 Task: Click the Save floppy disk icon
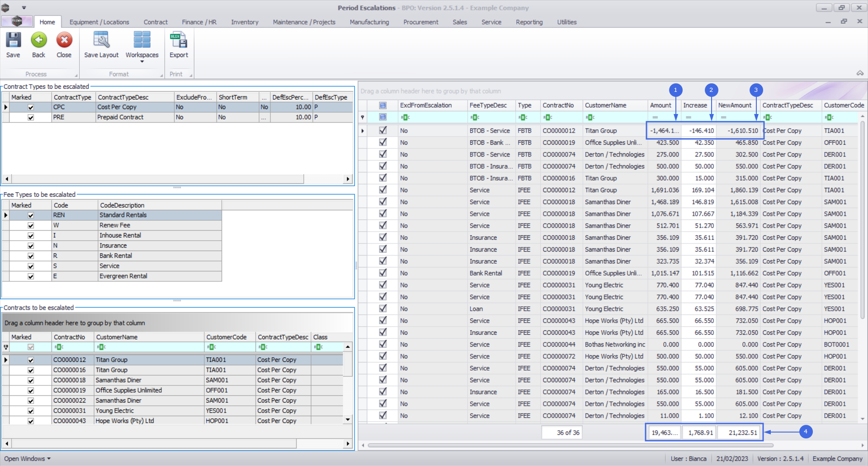point(13,41)
